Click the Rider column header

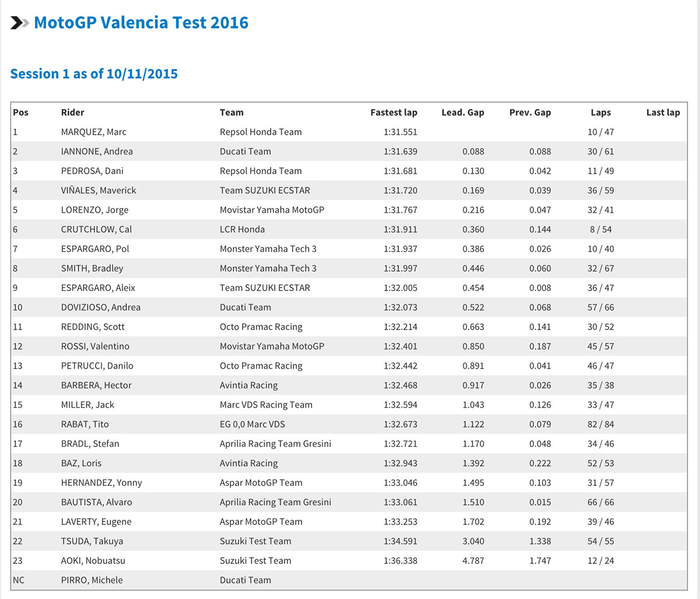72,113
